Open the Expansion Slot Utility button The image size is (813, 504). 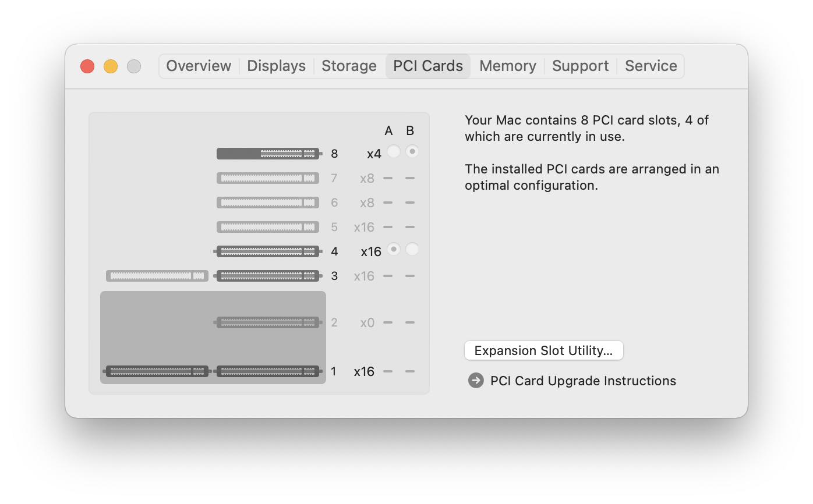point(543,350)
